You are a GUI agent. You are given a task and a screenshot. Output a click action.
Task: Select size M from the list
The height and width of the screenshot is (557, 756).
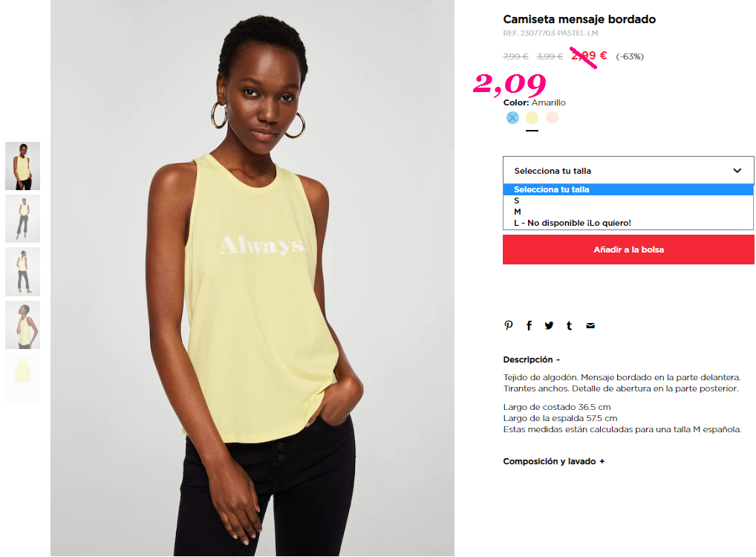[628, 212]
